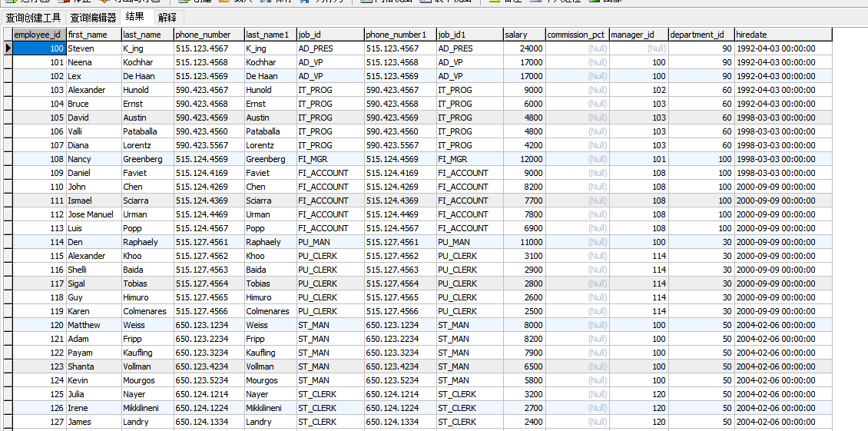Select the first_name cell Ismael
The image size is (868, 431).
click(x=94, y=201)
